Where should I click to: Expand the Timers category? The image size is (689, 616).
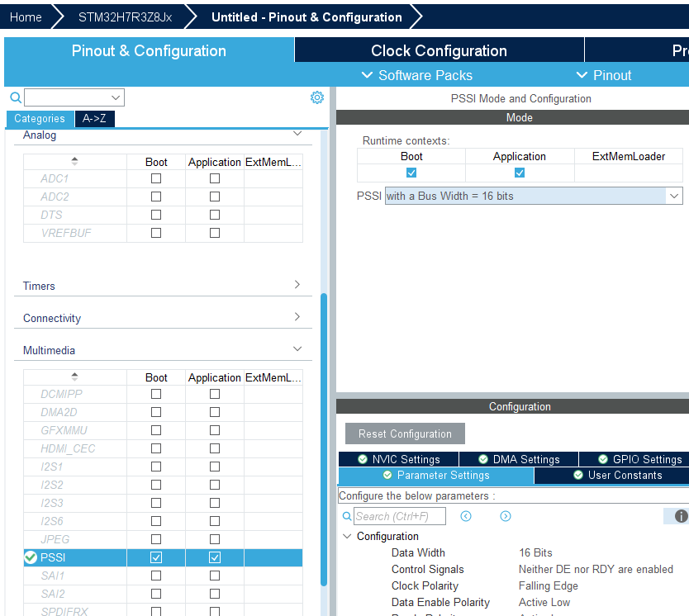point(297,285)
